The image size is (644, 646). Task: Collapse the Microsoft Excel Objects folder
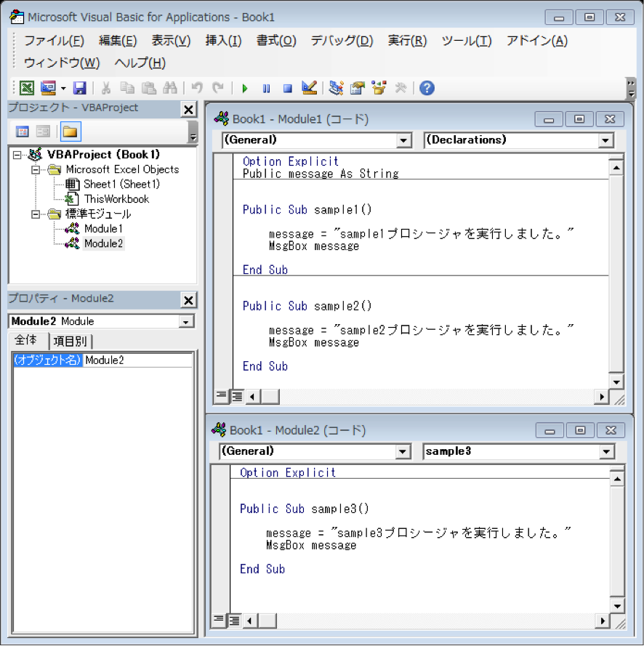[x=36, y=170]
